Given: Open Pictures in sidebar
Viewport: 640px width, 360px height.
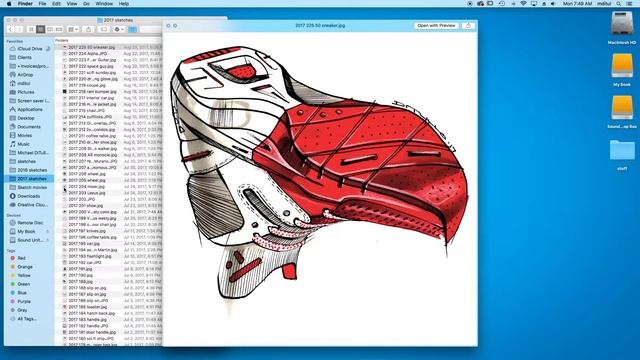Looking at the screenshot, I should [x=26, y=92].
